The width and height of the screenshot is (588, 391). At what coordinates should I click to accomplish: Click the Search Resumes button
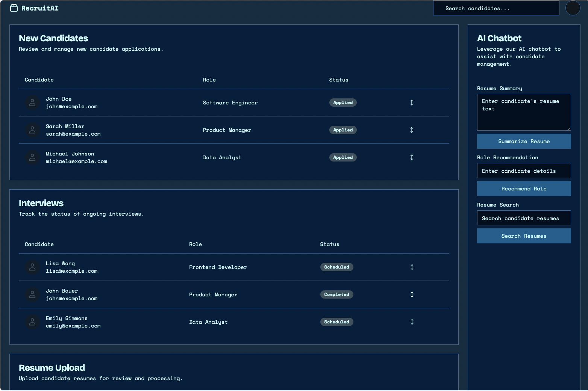point(524,236)
